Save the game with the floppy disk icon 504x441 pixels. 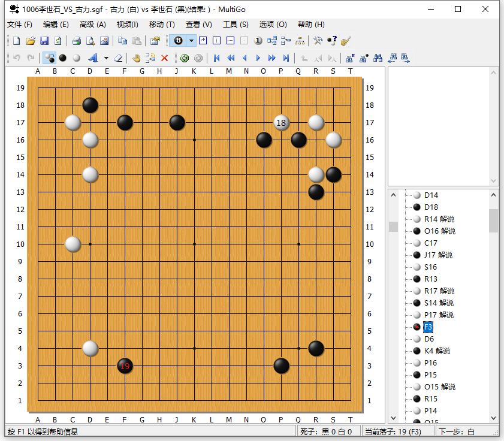[x=44, y=41]
